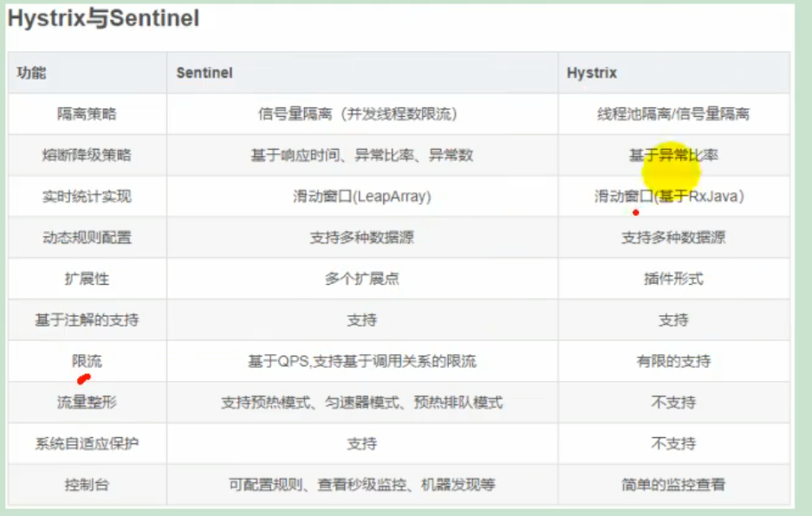Screen dimensions: 812x516
Task: Click Sentinel's '支持多种数据源' cell
Action: [362, 237]
